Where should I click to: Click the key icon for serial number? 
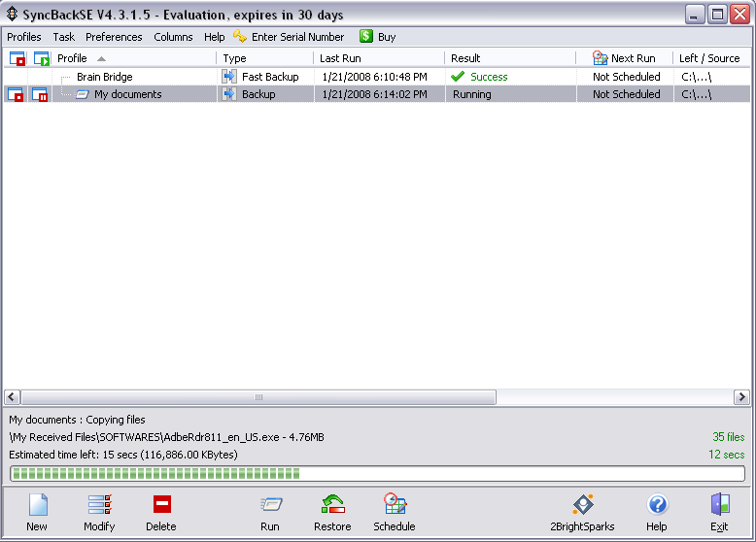tap(240, 36)
